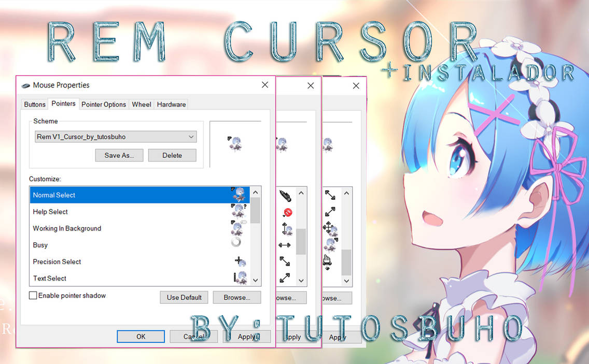589x364 pixels.
Task: Click the Help Select cursor icon with question mark
Action: coord(239,211)
